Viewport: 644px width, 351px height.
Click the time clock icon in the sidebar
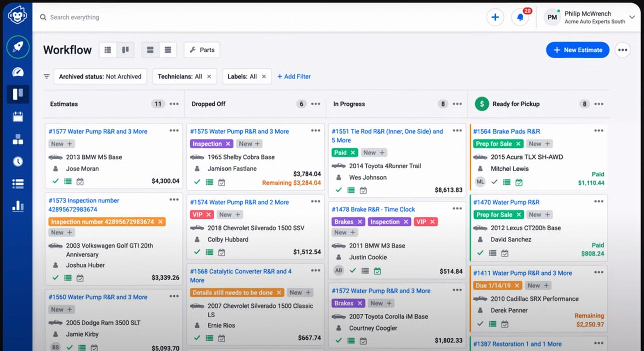tap(18, 162)
